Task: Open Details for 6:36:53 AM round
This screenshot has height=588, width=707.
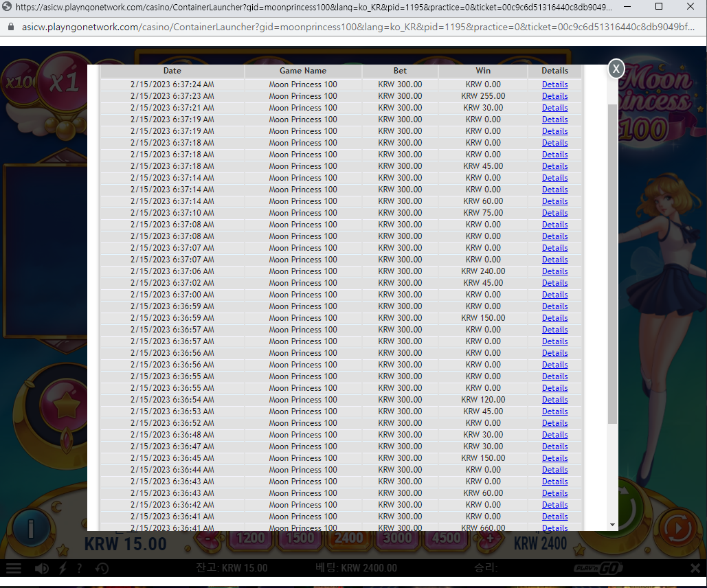Action: point(554,411)
